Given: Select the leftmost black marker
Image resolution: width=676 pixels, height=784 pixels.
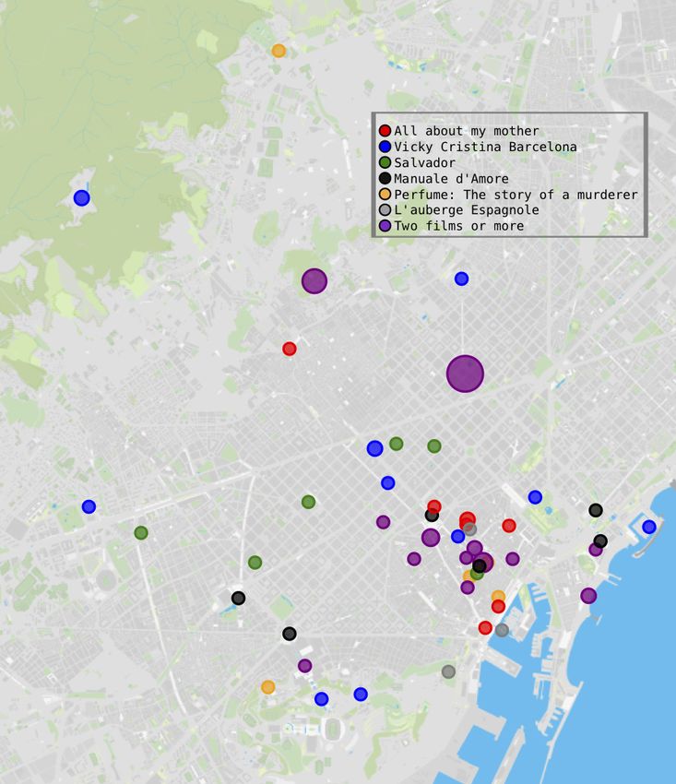Looking at the screenshot, I should coord(239,598).
